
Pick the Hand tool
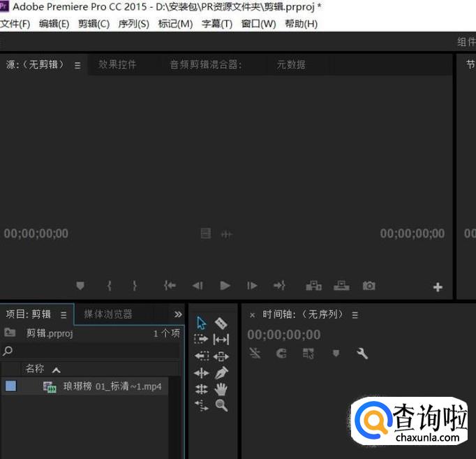(221, 389)
